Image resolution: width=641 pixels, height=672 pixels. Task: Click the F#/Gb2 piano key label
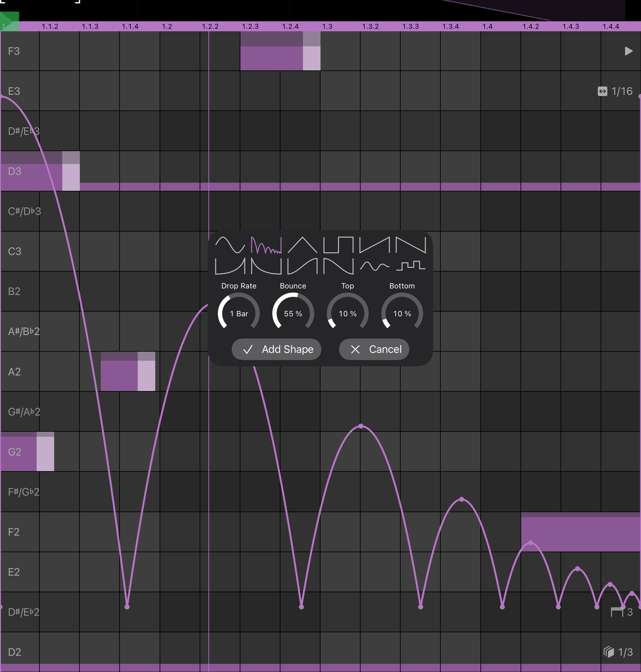(24, 491)
